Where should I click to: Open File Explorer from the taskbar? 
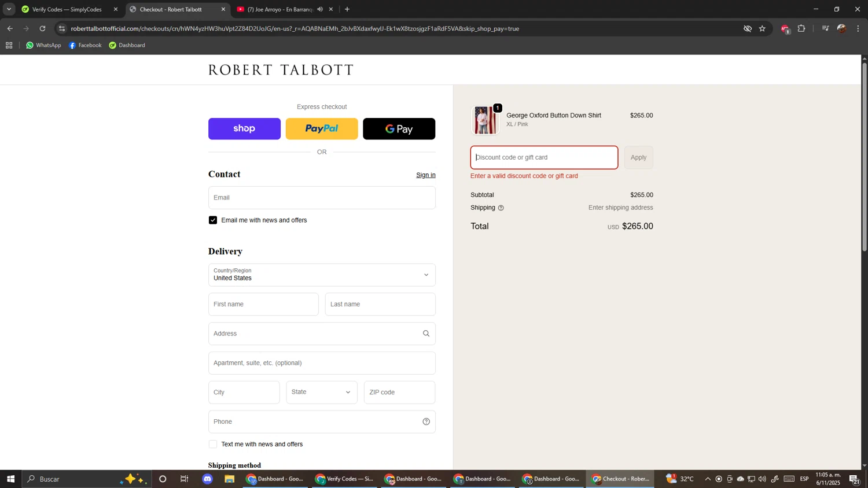230,479
